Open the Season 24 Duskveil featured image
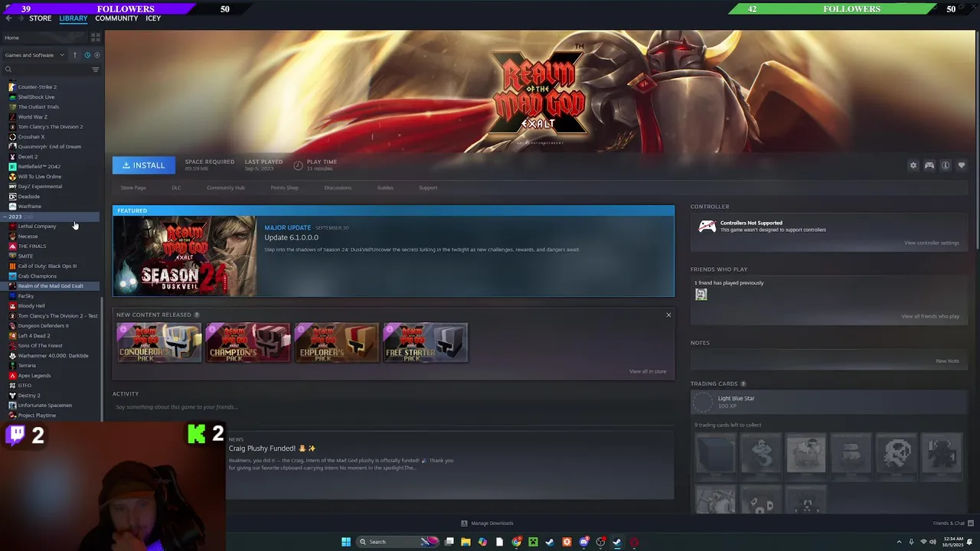This screenshot has width=980, height=551. pos(185,256)
